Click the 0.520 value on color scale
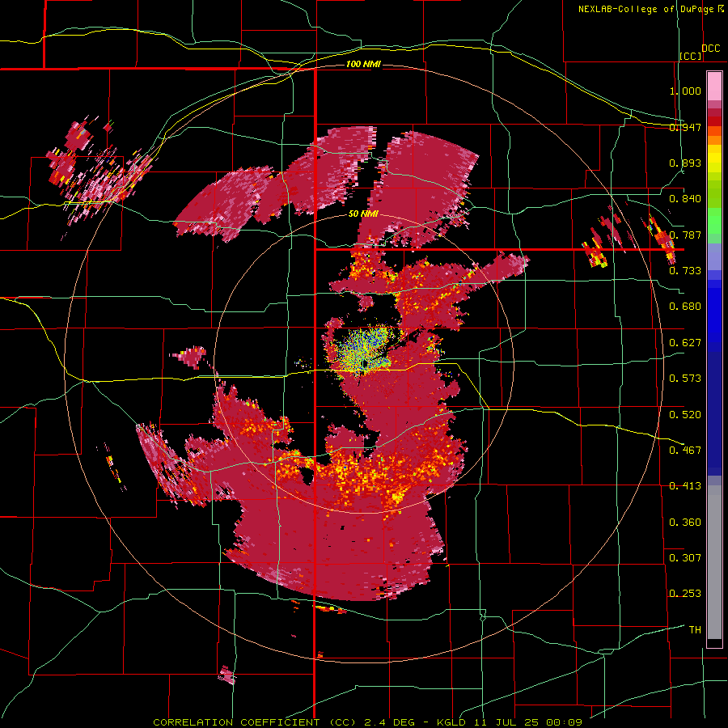The image size is (728, 728). (x=685, y=414)
